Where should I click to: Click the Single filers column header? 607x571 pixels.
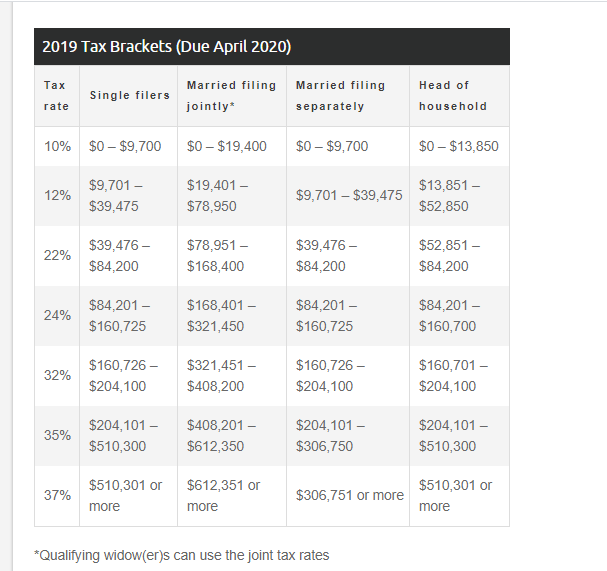130,96
